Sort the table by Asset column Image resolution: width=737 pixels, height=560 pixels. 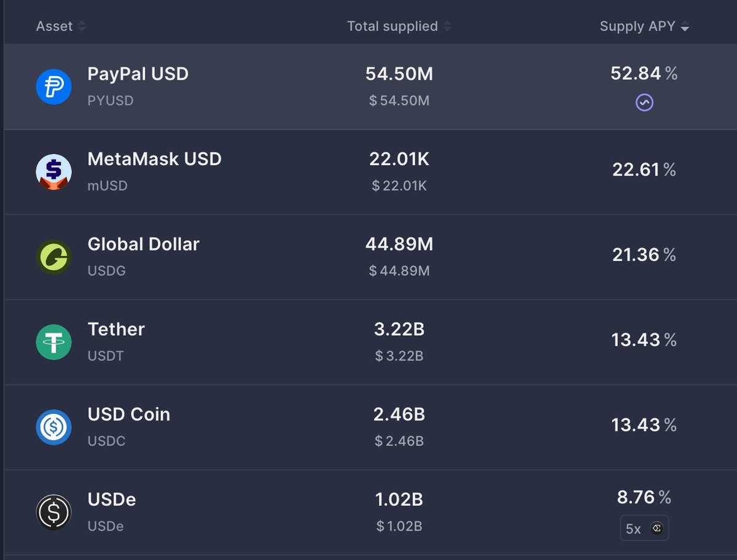[x=61, y=26]
